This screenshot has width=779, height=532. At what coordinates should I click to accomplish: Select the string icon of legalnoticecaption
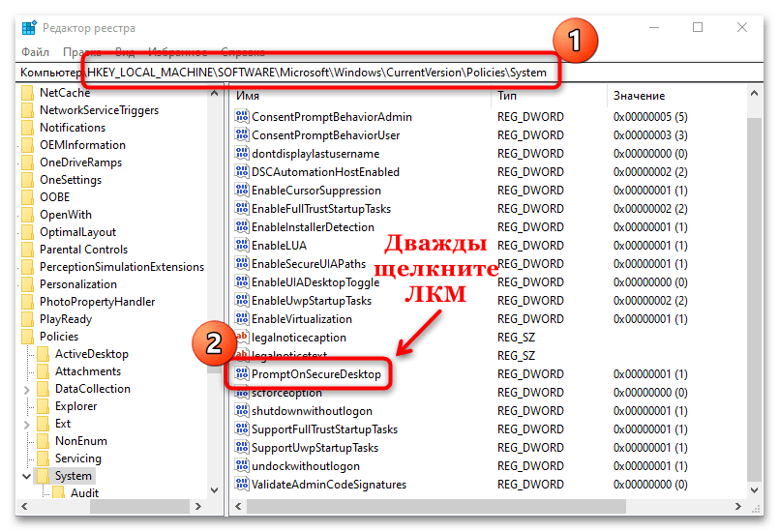[242, 338]
